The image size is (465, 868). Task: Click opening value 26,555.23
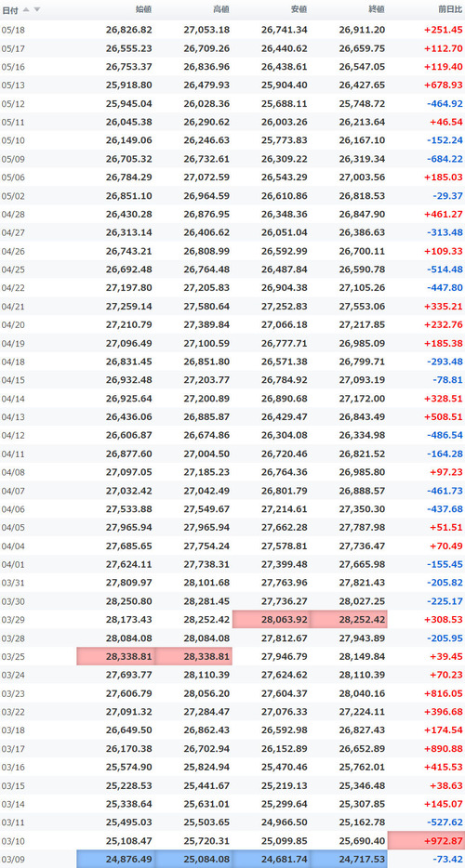pyautogui.click(x=129, y=48)
